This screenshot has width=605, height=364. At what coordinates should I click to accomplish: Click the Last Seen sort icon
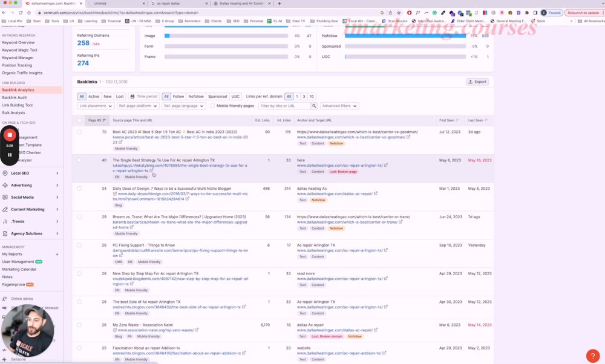(486, 120)
